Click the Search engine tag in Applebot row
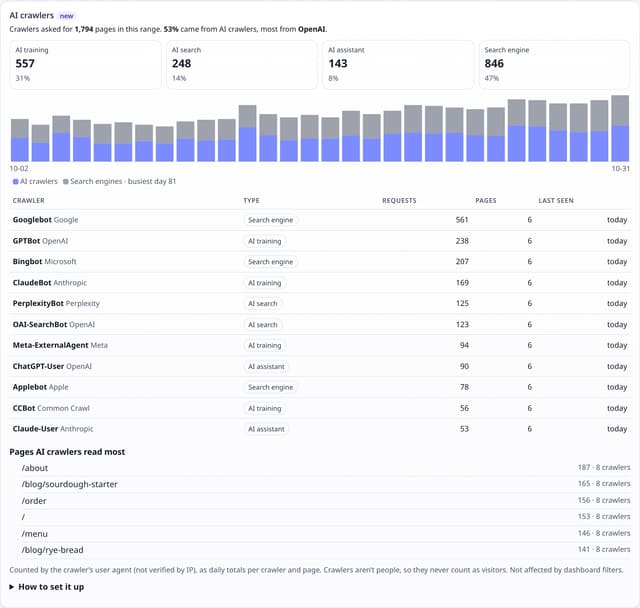This screenshot has width=640, height=608. (271, 387)
